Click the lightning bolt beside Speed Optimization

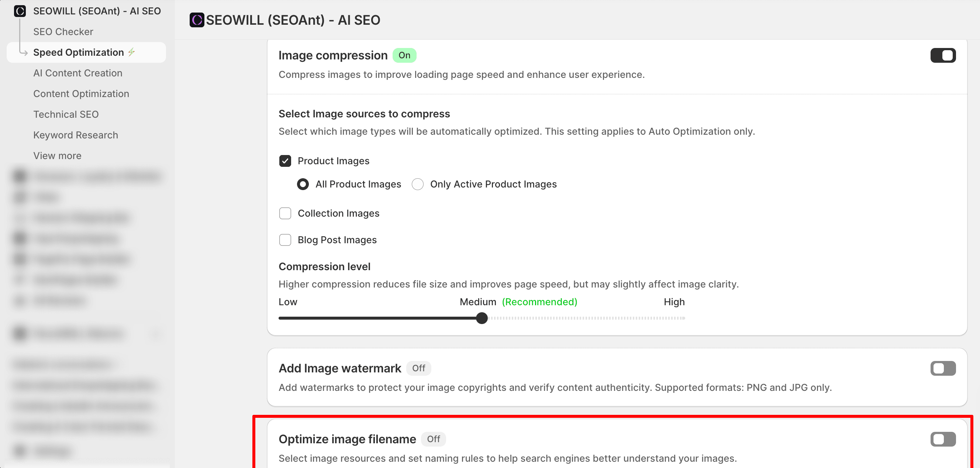tap(132, 52)
